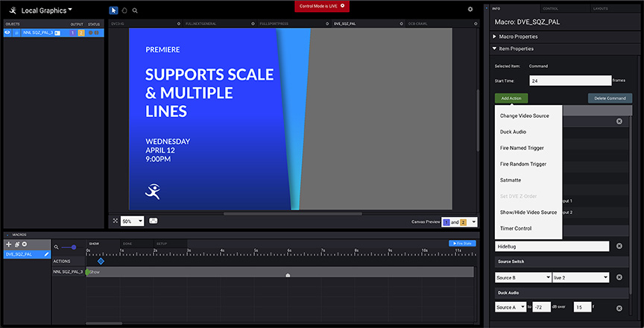The image size is (644, 328).
Task: Open the 50% zoom level dropdown
Action: tap(132, 221)
